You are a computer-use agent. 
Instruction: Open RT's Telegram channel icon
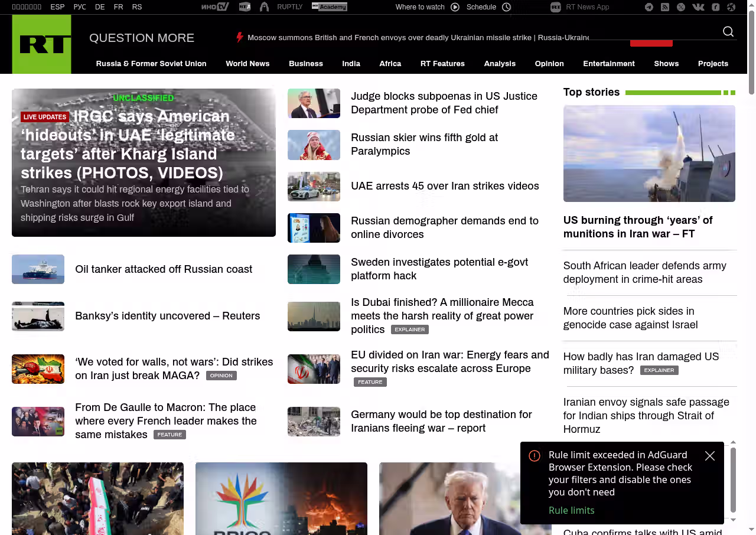coord(649,7)
